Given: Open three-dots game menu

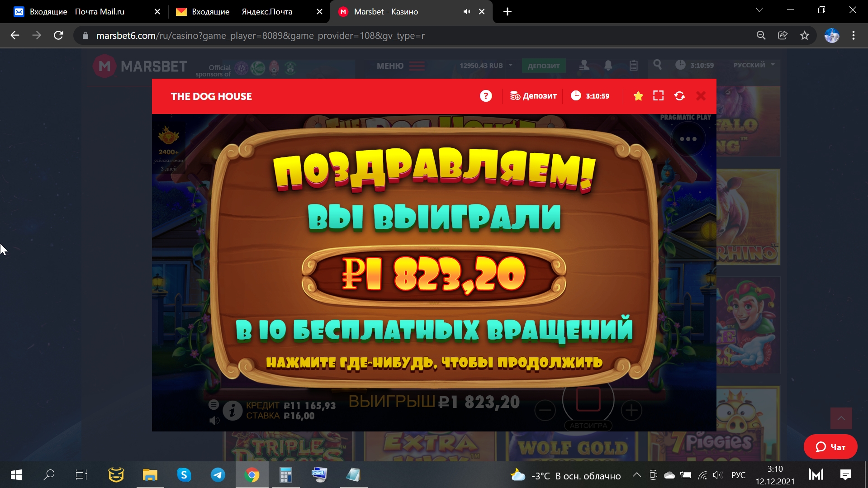Looking at the screenshot, I should coord(688,139).
